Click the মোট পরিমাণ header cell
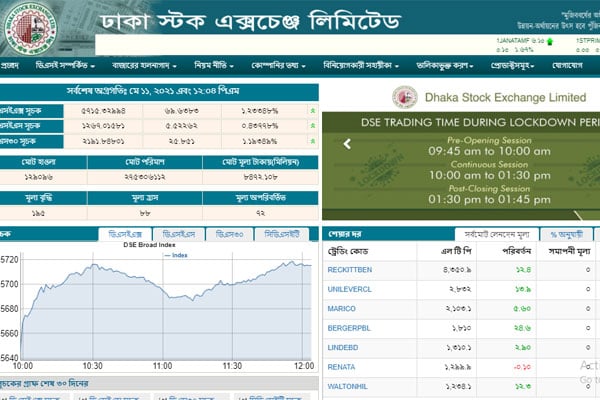The width and height of the screenshot is (600, 400). pos(145,162)
